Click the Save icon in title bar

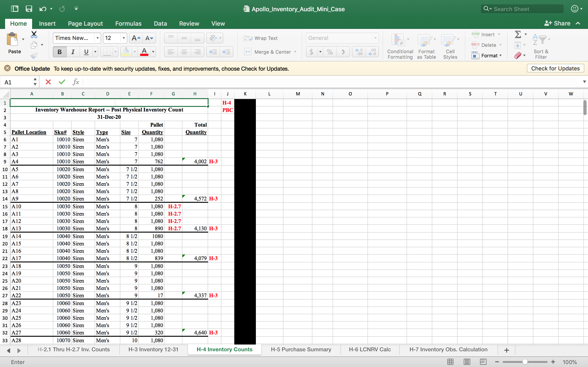pyautogui.click(x=29, y=9)
